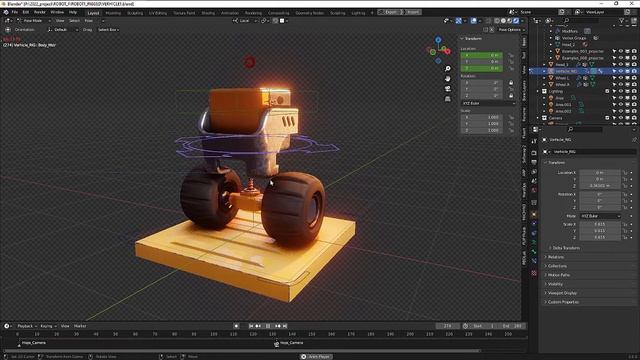Click the Location X field in sidebar
Viewport: 640px width, 360px height.
(x=482, y=55)
